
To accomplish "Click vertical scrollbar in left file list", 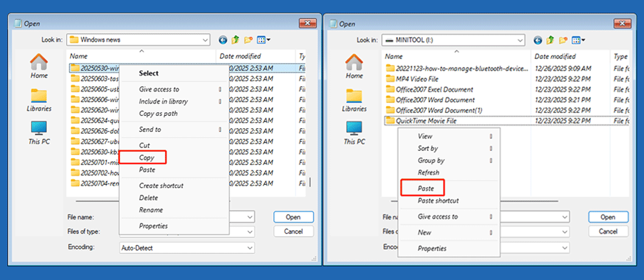I will click(x=310, y=182).
